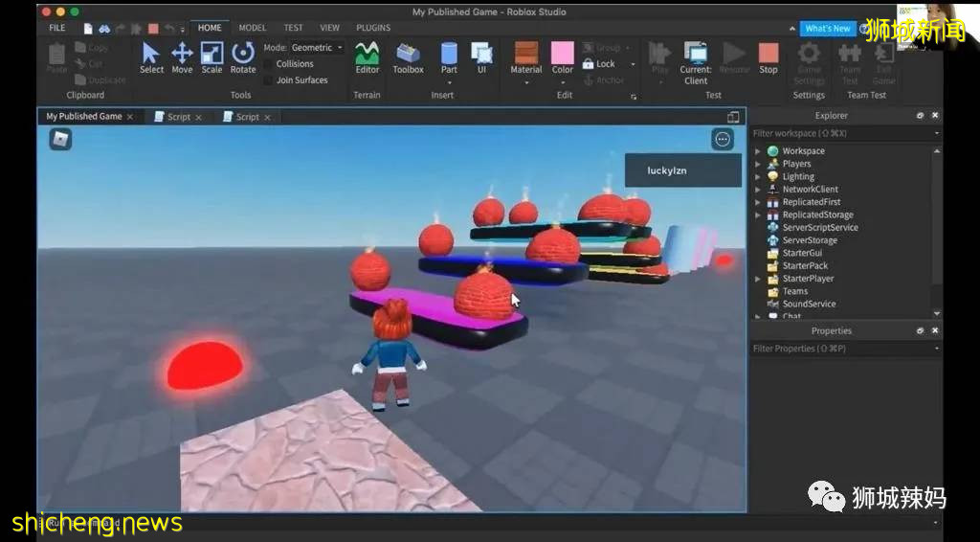
Task: Expand the Workspace tree node
Action: (758, 151)
